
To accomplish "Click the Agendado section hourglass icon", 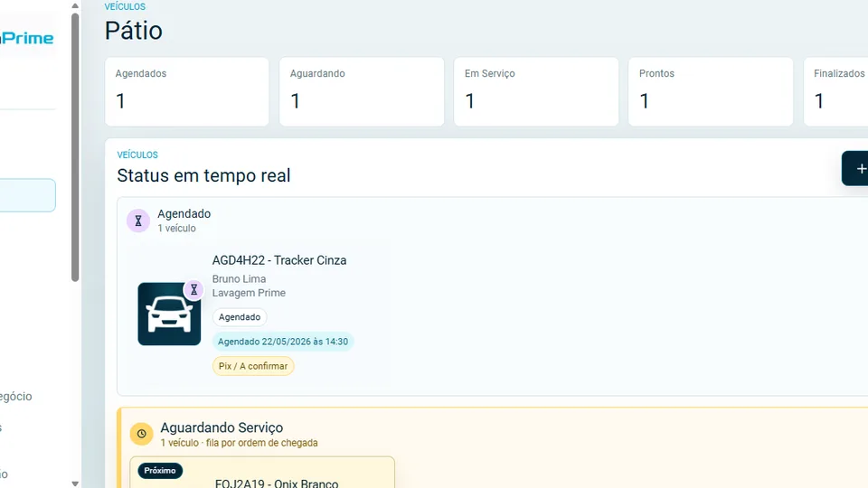I will pyautogui.click(x=138, y=221).
